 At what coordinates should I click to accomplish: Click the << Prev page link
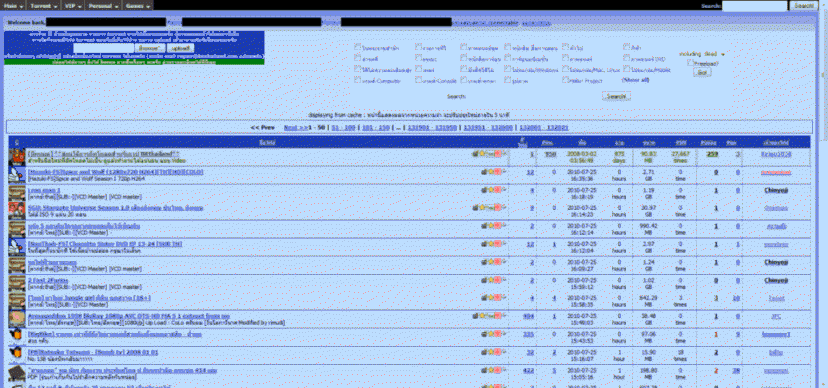click(262, 128)
